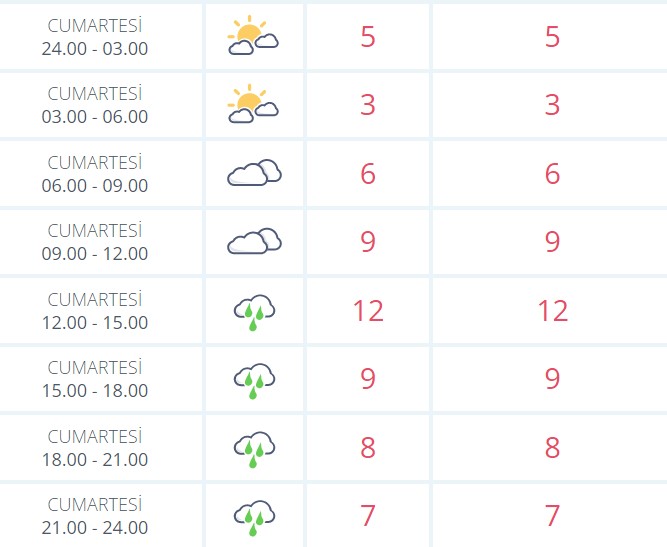Click temperature 6 in the rightmost column
Image resolution: width=667 pixels, height=547 pixels.
[x=552, y=174]
